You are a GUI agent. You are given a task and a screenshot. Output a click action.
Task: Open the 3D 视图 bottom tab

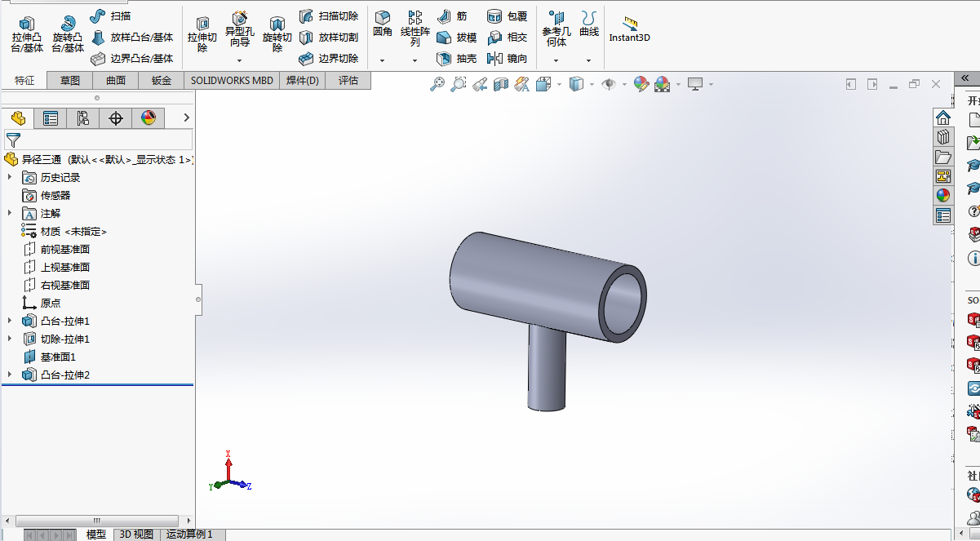tap(136, 534)
